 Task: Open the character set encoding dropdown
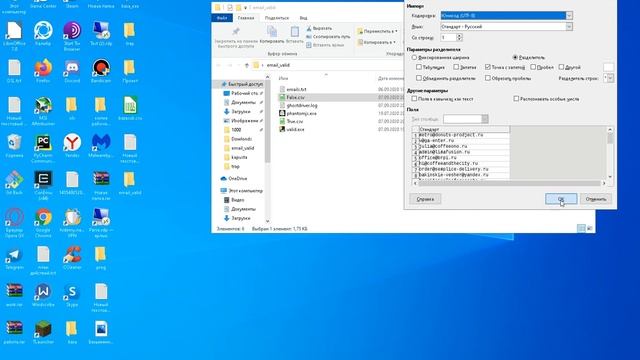[x=569, y=16]
